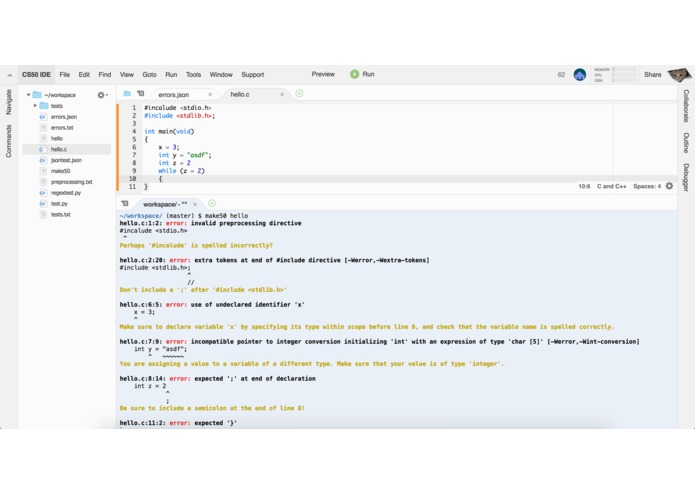Screen dimensions: 695x494
Task: Click the 'hello.c:6:5' error line in terminal
Action: 212,305
